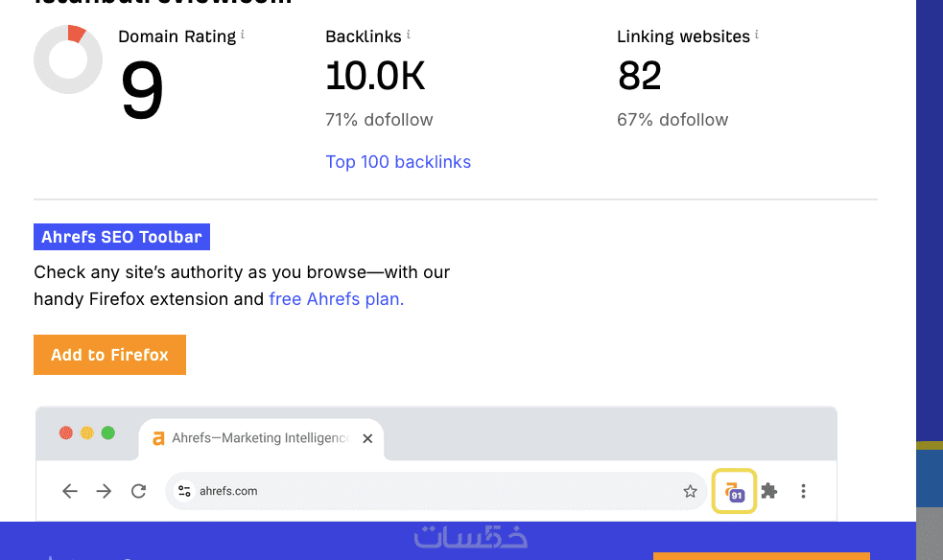943x560 pixels.
Task: Click the Ahrefs SEO Toolbar label
Action: coord(122,237)
